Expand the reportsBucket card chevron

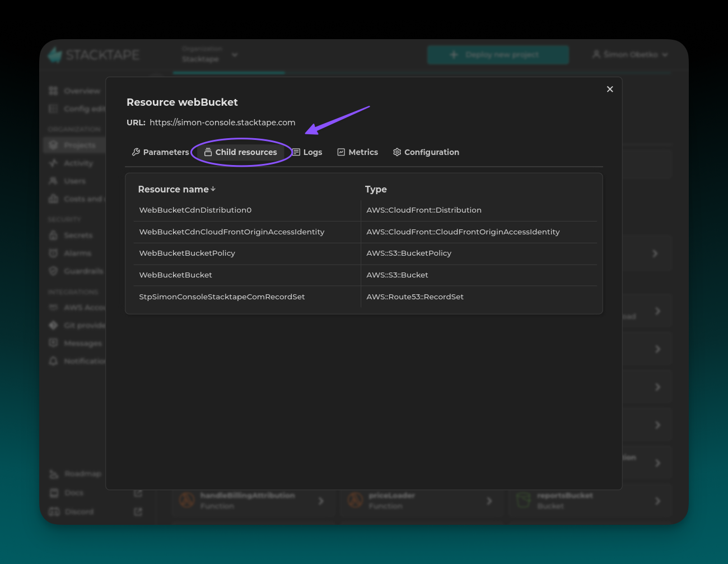pos(657,501)
